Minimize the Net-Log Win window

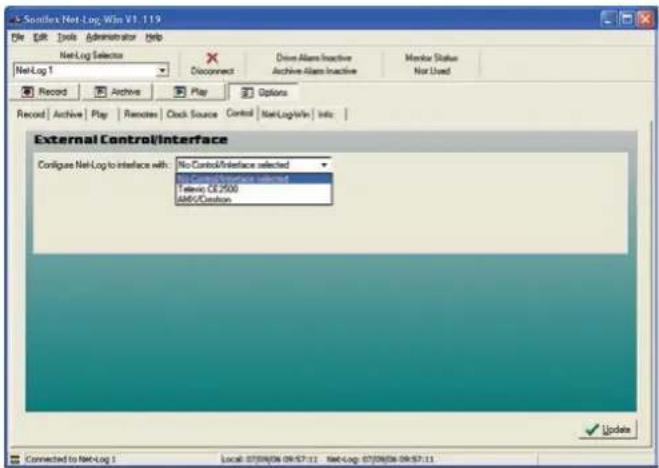point(607,19)
